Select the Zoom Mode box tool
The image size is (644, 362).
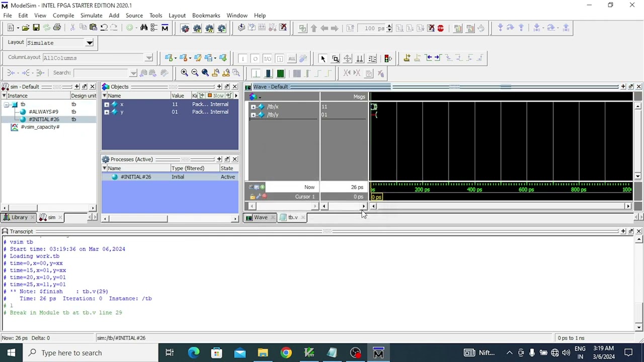point(335,59)
